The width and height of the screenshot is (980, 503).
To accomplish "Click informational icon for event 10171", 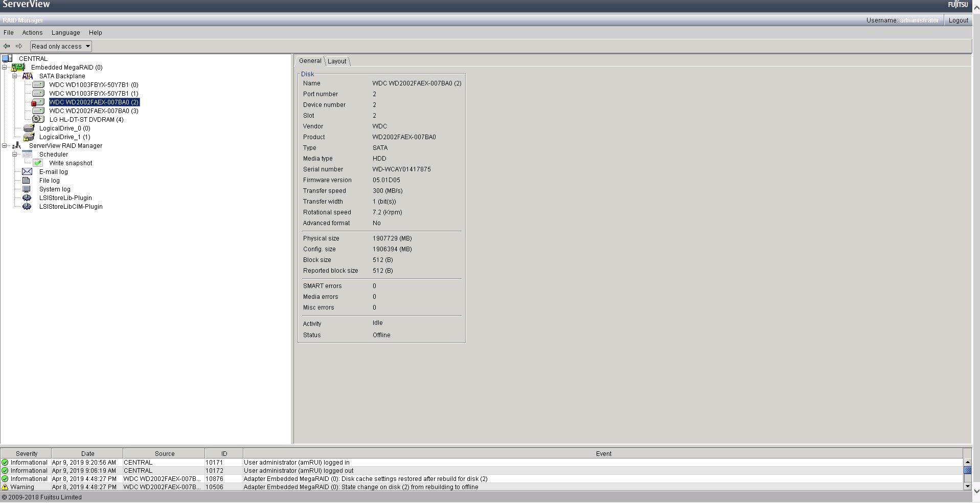I will pos(5,463).
